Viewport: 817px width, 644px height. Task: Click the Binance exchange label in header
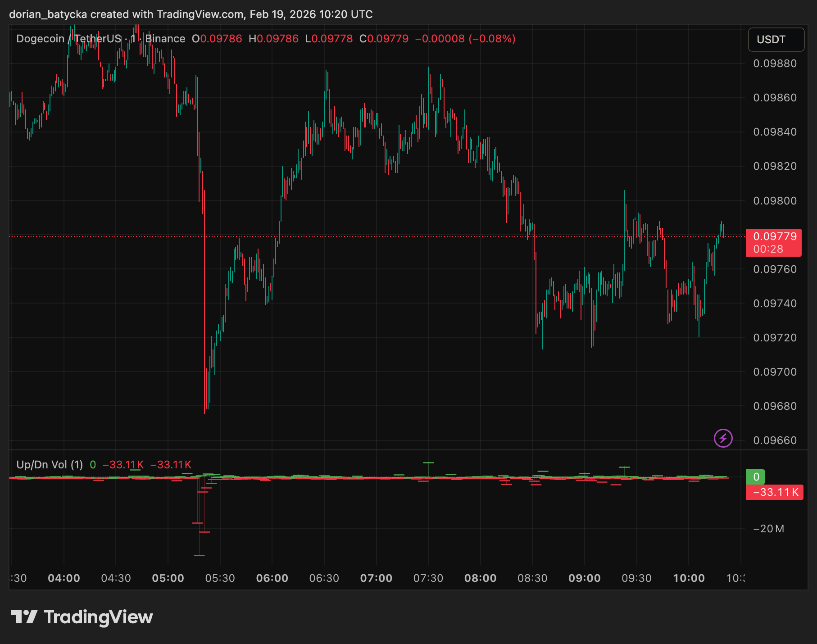click(x=165, y=39)
